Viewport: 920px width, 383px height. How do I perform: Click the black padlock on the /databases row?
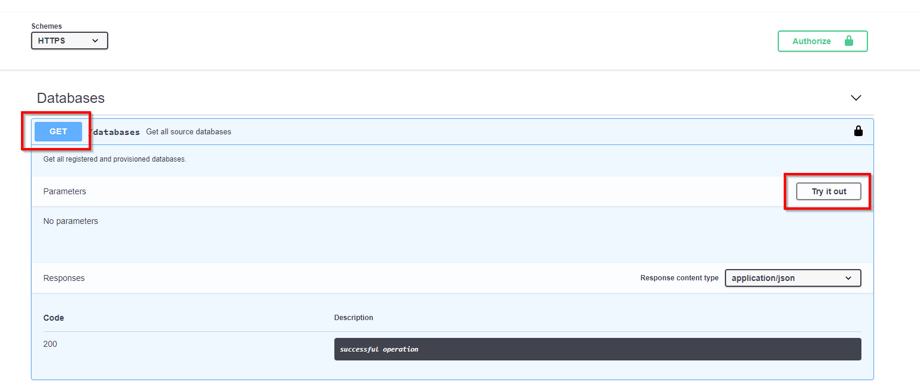tap(858, 131)
